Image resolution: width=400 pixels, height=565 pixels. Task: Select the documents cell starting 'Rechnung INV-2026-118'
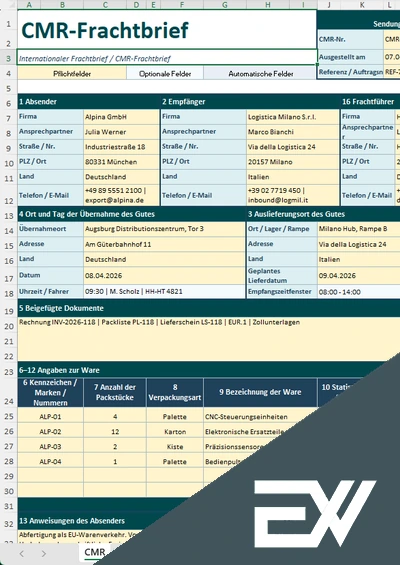209,338
